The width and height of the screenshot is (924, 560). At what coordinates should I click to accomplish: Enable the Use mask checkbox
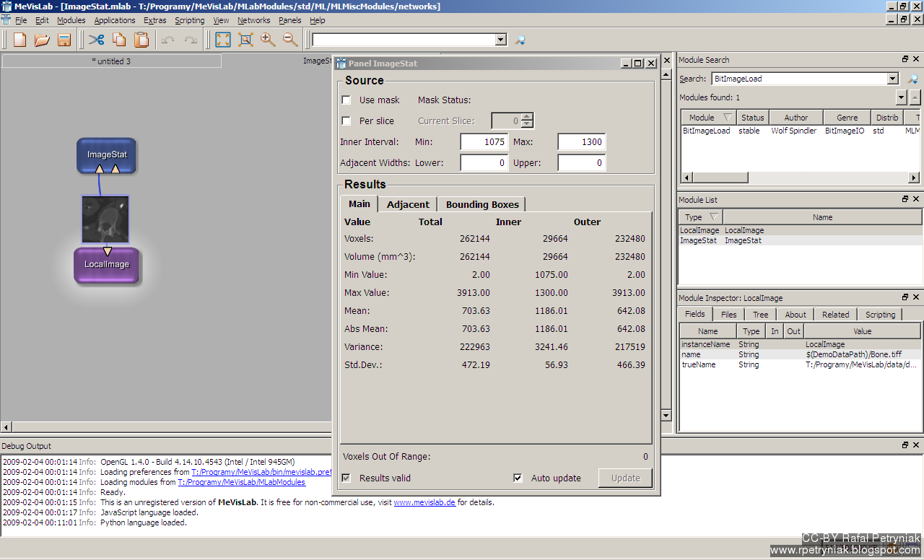346,100
